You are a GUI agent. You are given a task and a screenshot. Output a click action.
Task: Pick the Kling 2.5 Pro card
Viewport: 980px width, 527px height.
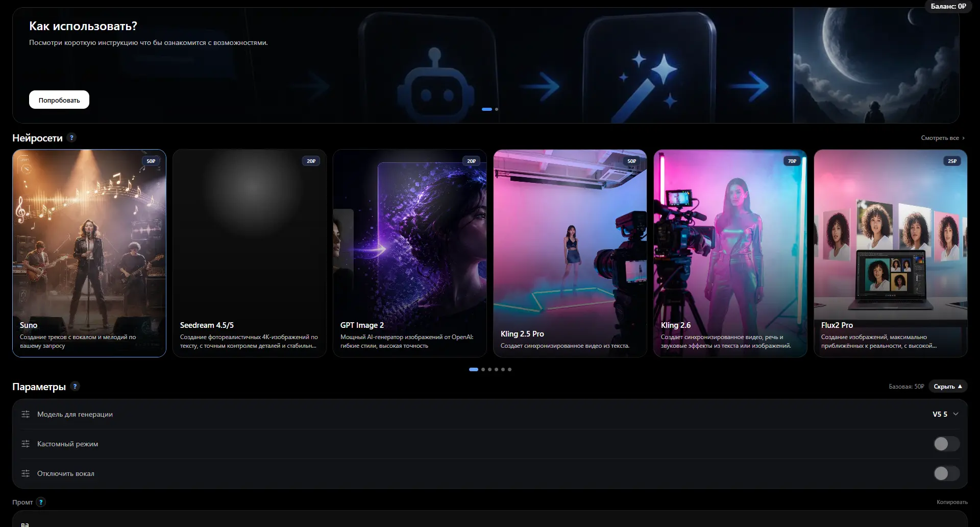(x=570, y=253)
